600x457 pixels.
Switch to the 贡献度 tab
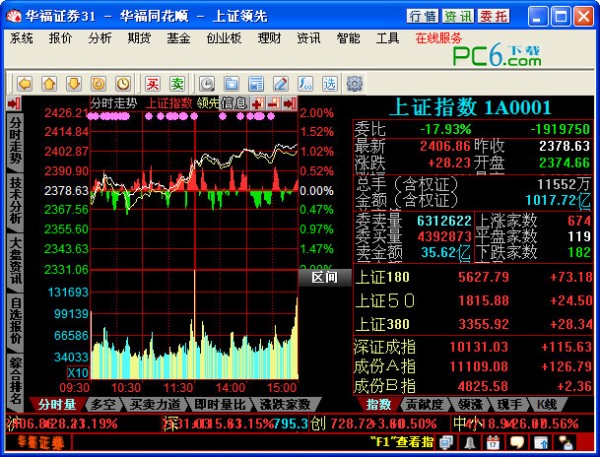[425, 404]
